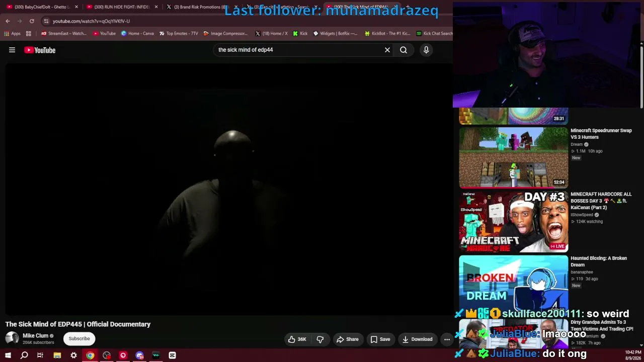
Task: Like the video with 36K likes
Action: [297, 339]
